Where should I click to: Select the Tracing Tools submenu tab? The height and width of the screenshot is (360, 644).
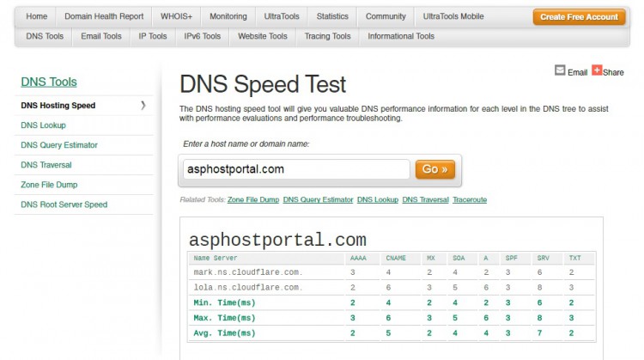click(x=327, y=36)
